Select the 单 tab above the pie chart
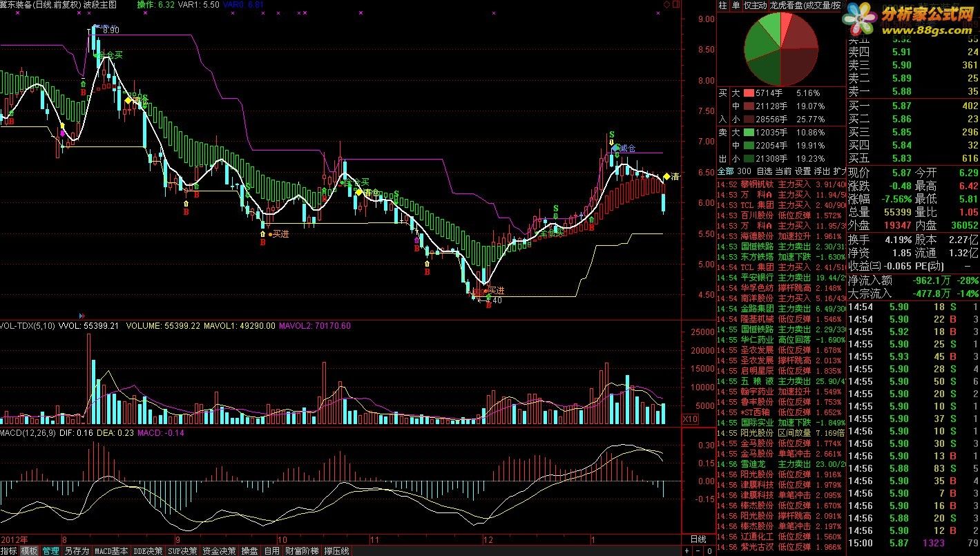This screenshot has height=556, width=980. click(736, 5)
